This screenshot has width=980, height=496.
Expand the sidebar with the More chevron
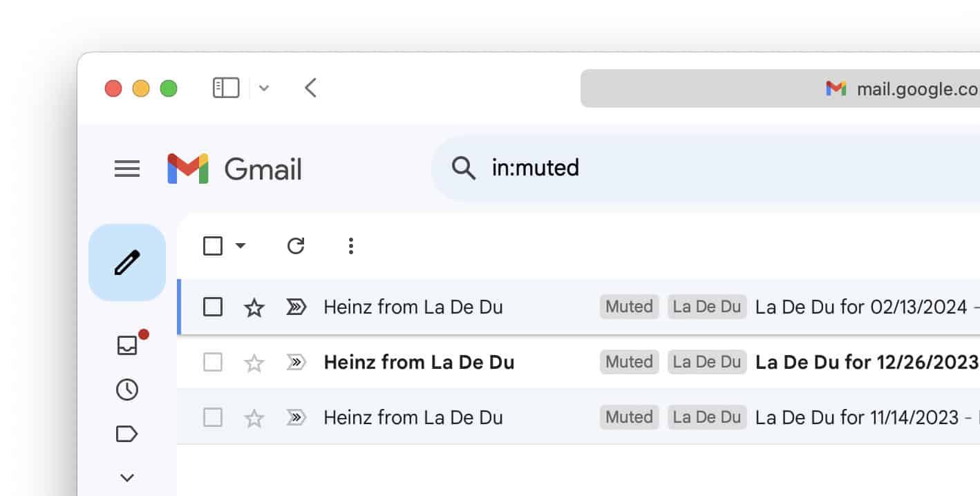(127, 477)
